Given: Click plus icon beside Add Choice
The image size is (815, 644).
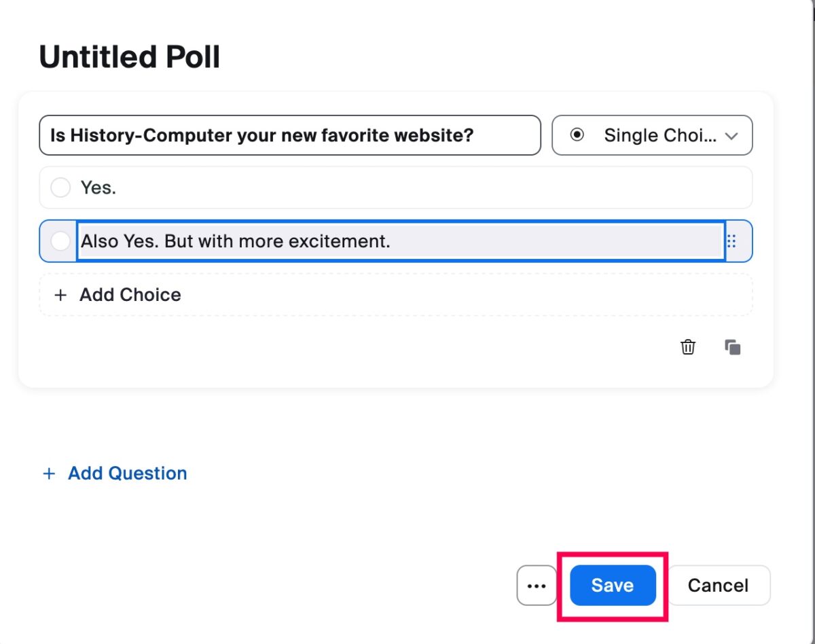Looking at the screenshot, I should [x=60, y=295].
